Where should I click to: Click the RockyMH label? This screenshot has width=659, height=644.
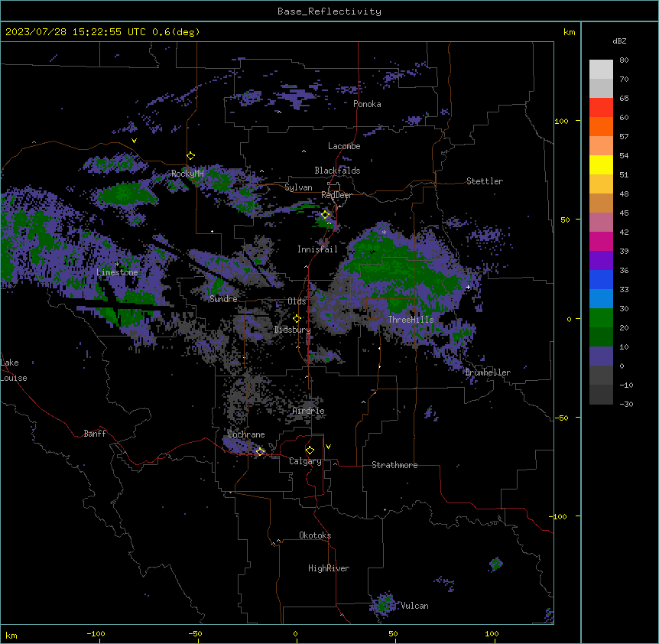tap(187, 174)
